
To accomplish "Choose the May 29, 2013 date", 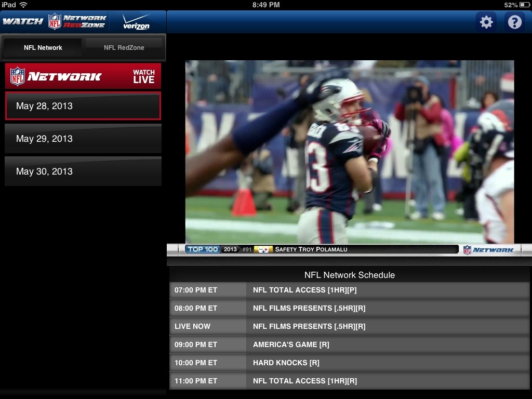I will click(83, 139).
